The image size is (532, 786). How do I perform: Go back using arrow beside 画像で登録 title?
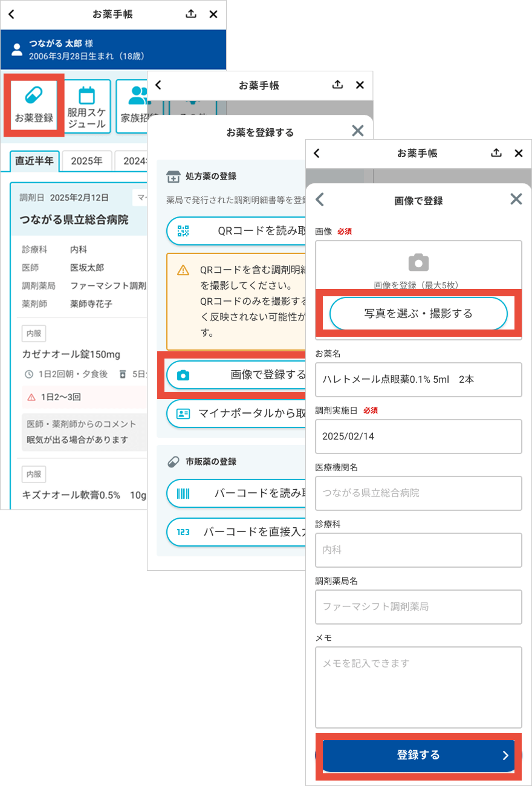point(320,200)
